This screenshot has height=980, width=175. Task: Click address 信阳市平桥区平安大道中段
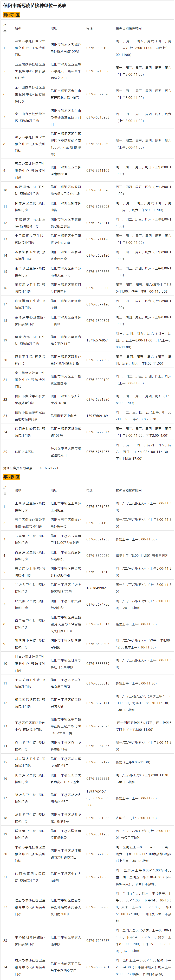pos(66,941)
